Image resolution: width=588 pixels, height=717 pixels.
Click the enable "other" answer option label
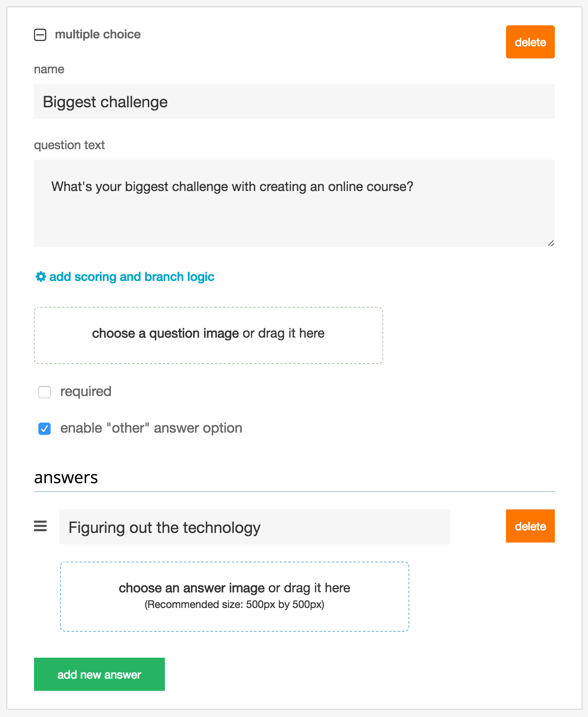151,428
